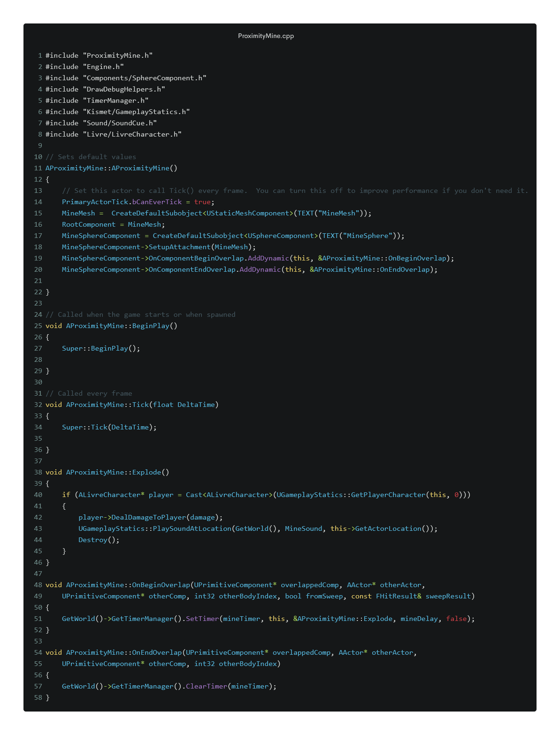Click line number 1 in the gutter

click(40, 55)
